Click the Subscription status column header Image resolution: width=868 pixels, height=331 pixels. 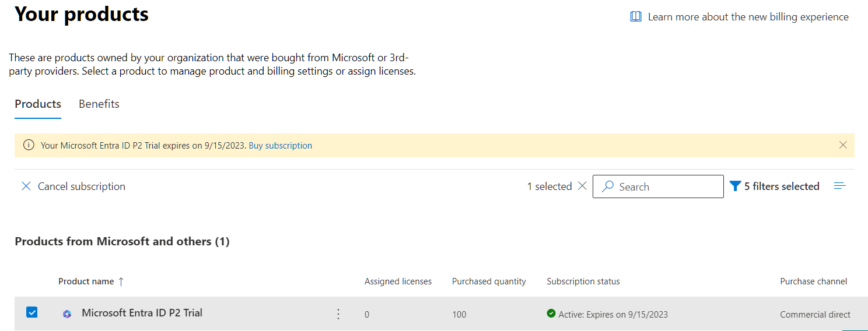pos(583,281)
